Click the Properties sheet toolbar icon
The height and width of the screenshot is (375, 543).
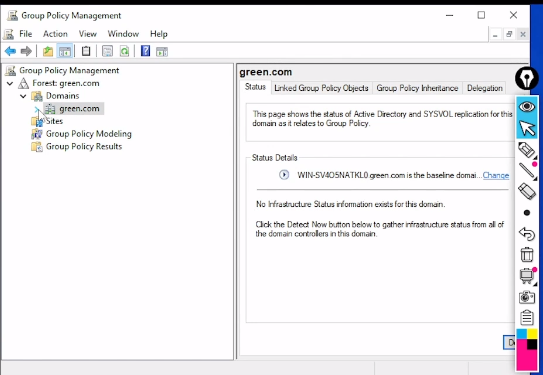(x=107, y=52)
